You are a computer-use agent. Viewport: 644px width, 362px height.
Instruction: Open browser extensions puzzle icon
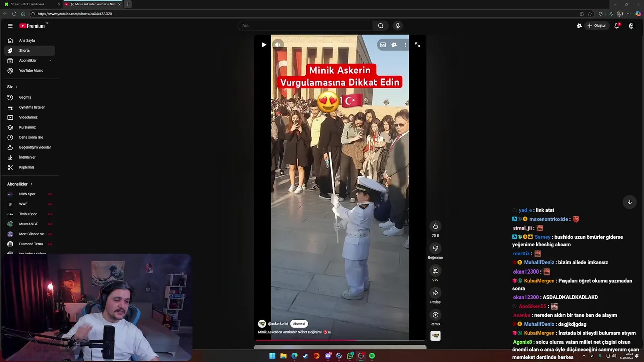[x=600, y=14]
